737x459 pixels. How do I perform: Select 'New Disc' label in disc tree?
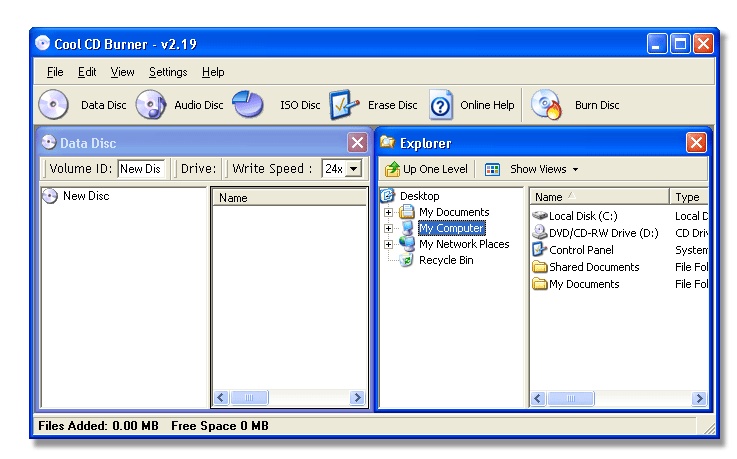pos(86,196)
